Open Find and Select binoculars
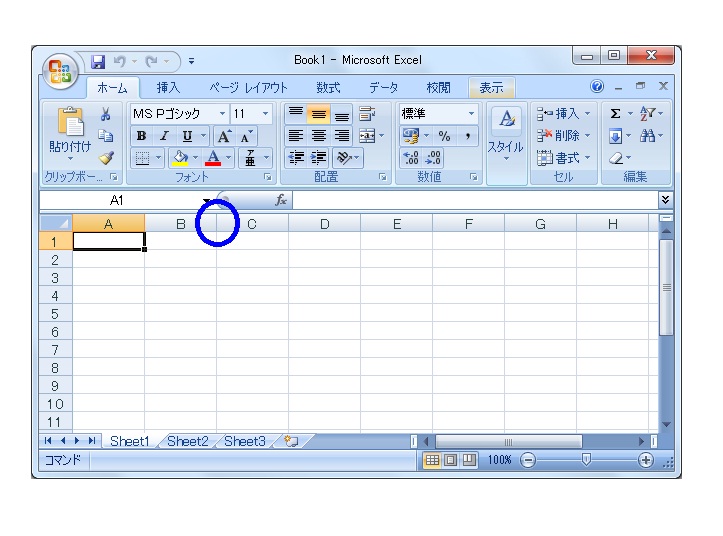723x536 pixels. (x=647, y=136)
